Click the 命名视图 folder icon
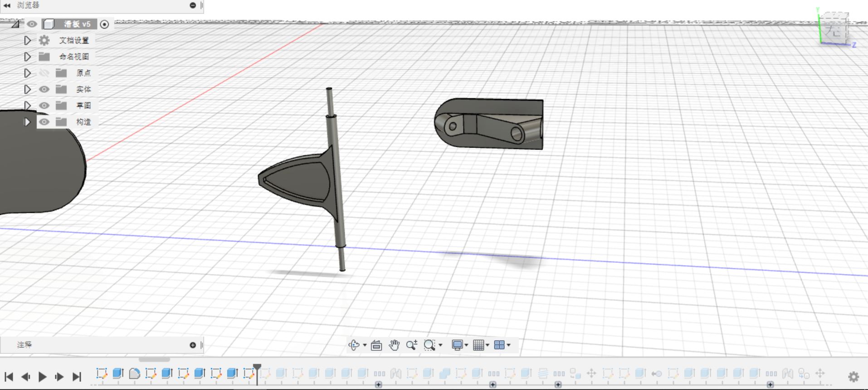 click(44, 57)
